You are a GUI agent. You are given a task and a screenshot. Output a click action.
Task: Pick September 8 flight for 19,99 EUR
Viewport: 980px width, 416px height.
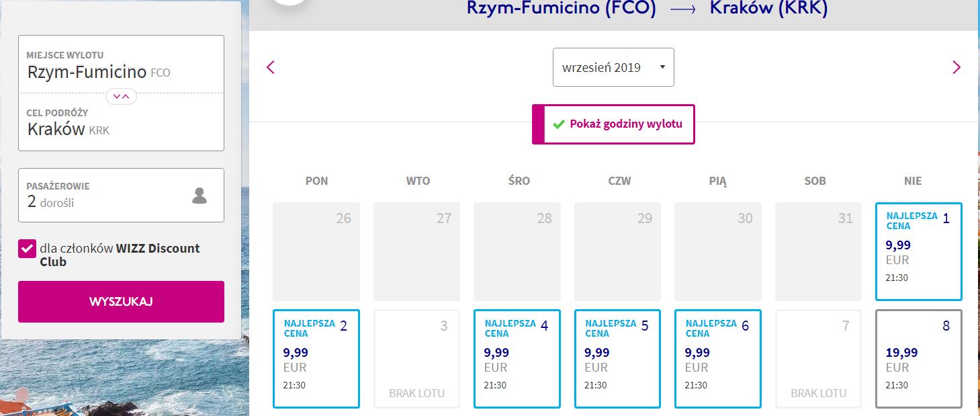point(919,359)
